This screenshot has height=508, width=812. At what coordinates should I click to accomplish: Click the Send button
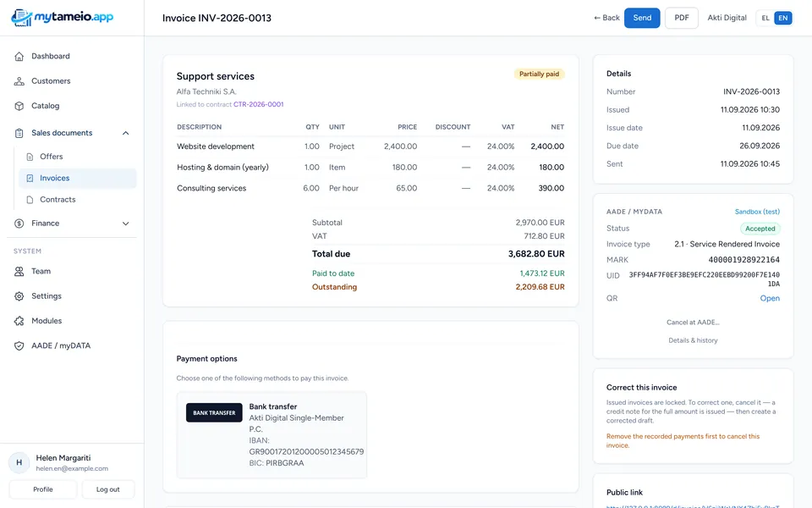(x=642, y=18)
